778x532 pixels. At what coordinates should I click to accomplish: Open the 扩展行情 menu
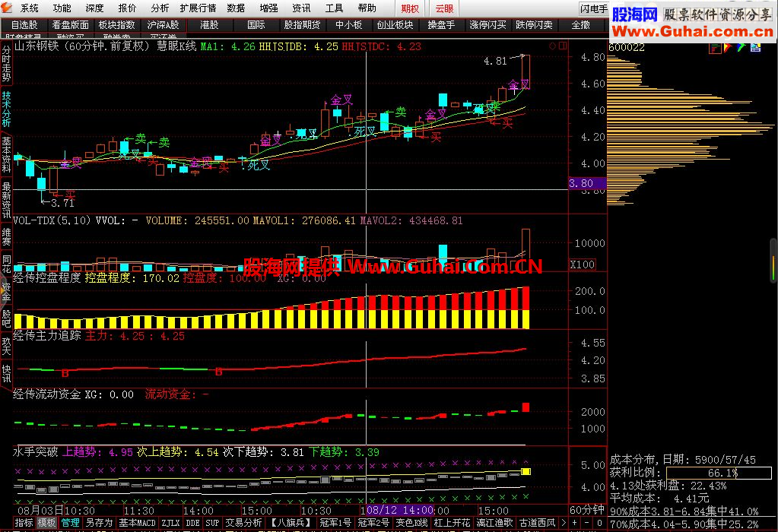198,8
